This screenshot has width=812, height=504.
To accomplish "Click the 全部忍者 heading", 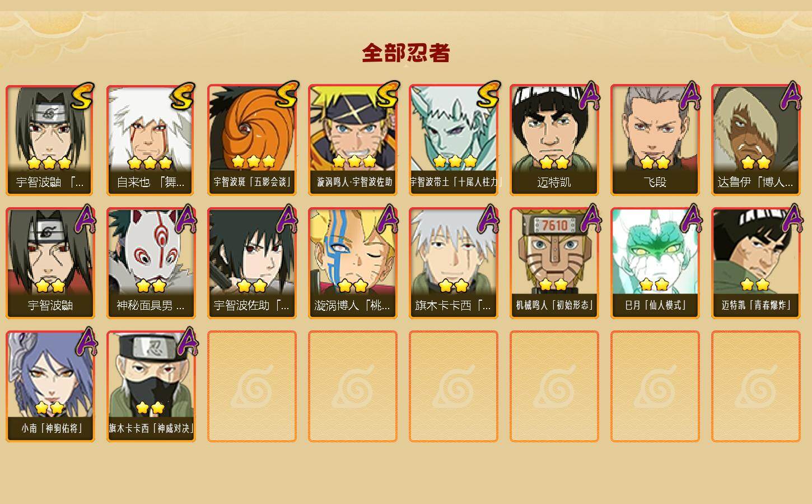I will coord(406,53).
